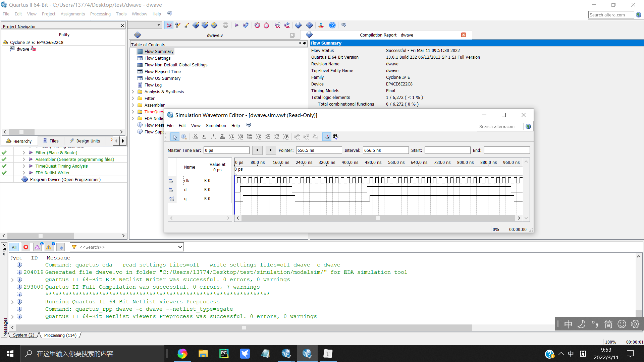Click the Start Compilation play icon

pyautogui.click(x=236, y=25)
